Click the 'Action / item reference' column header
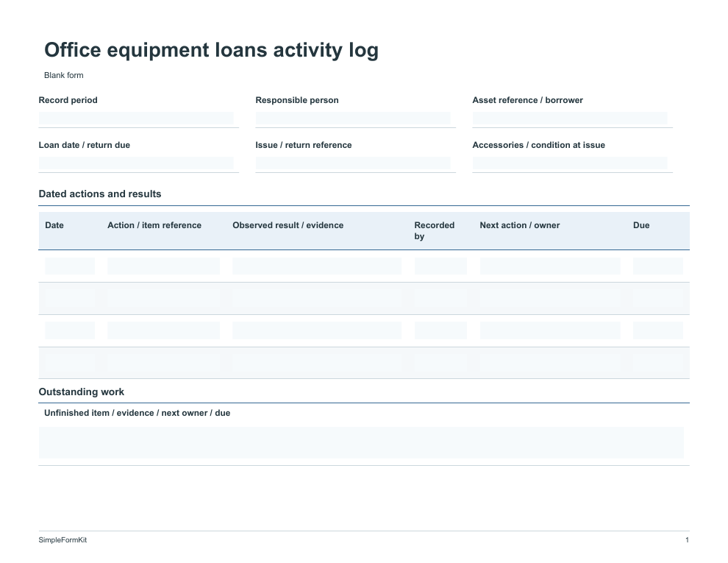Screen dimensions: 728x563 point(154,225)
